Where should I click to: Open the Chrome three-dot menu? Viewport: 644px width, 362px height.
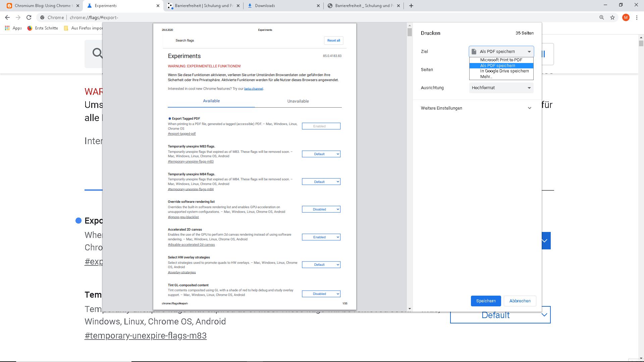[636, 17]
